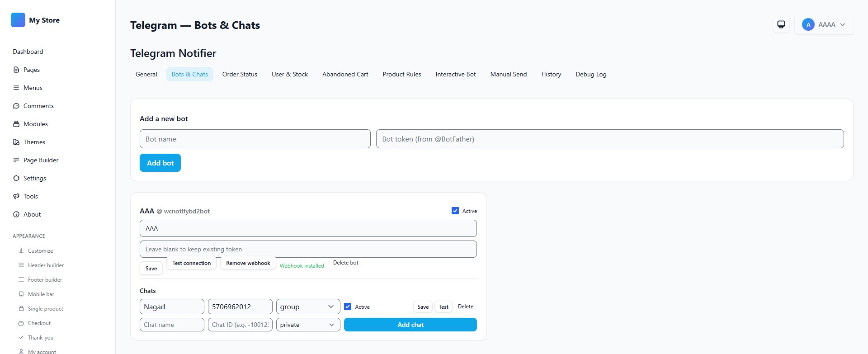
Task: Click the Settings gear icon
Action: (x=16, y=178)
